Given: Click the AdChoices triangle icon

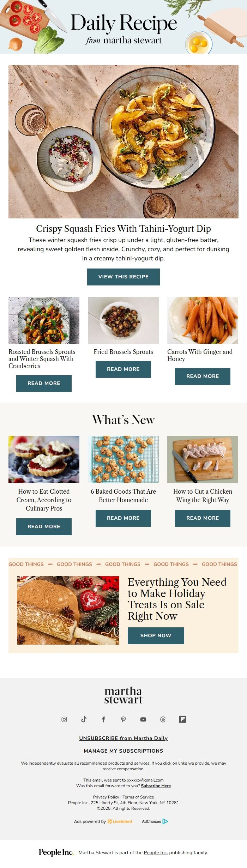Looking at the screenshot, I should pyautogui.click(x=165, y=821).
